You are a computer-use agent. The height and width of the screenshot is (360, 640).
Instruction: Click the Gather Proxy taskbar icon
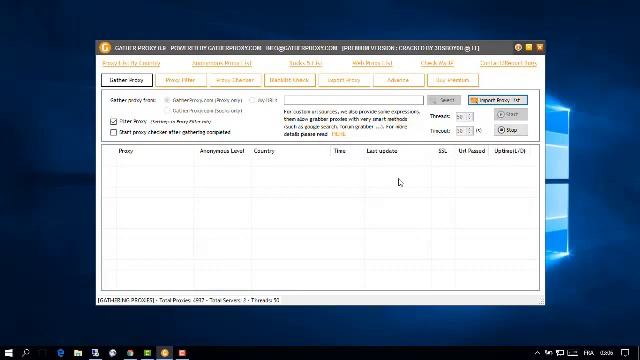pos(165,353)
